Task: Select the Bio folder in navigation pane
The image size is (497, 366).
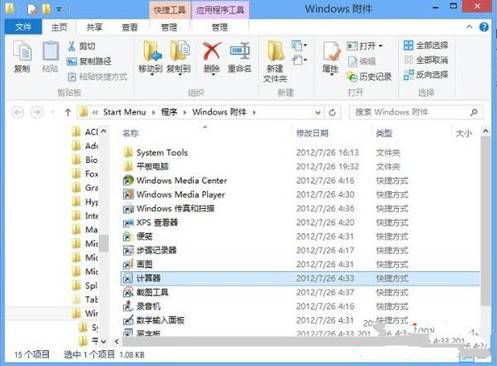Action: pos(85,160)
